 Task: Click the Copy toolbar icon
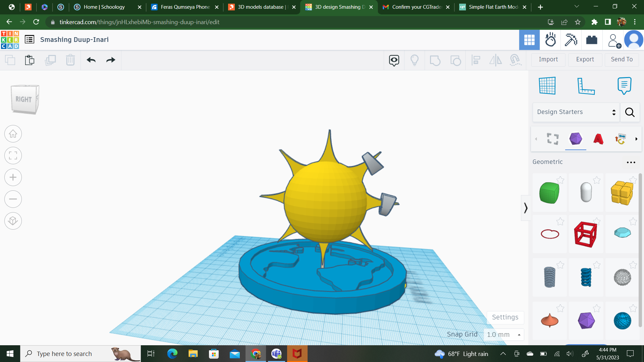pyautogui.click(x=10, y=60)
